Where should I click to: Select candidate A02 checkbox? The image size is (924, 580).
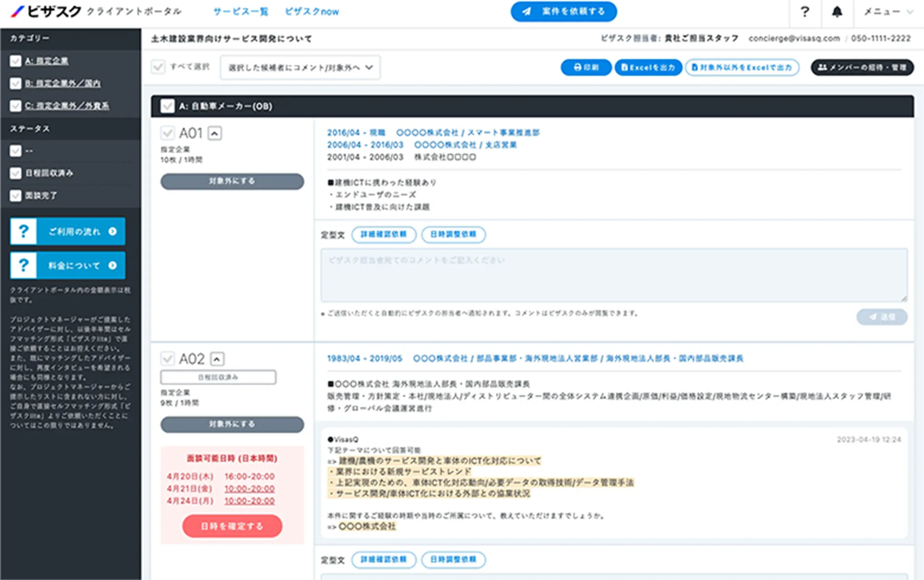click(167, 359)
